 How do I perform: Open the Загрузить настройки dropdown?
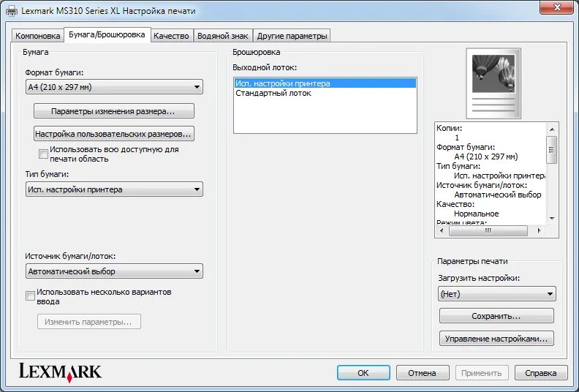[x=496, y=294]
